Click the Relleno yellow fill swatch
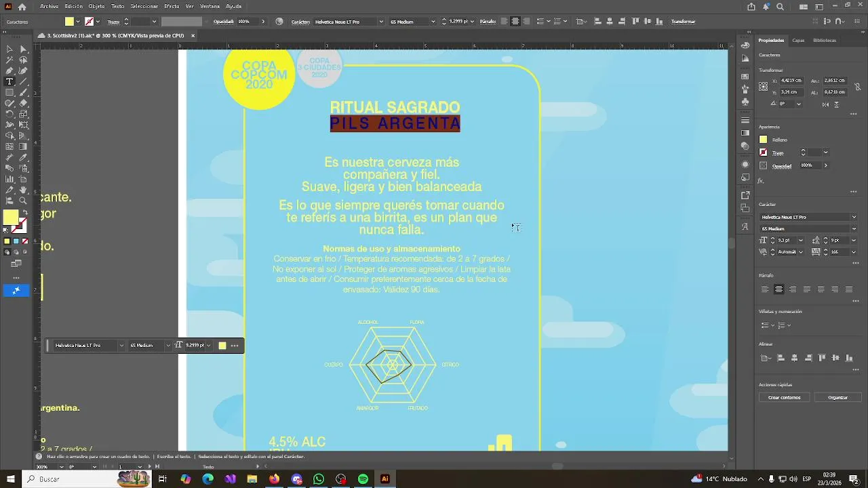 pyautogui.click(x=763, y=140)
